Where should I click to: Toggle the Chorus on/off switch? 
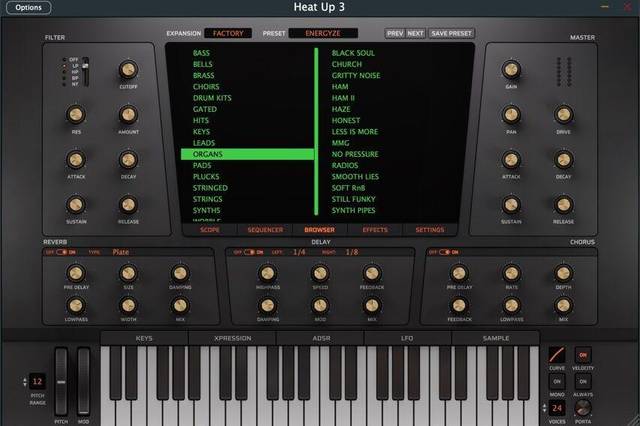tap(444, 252)
